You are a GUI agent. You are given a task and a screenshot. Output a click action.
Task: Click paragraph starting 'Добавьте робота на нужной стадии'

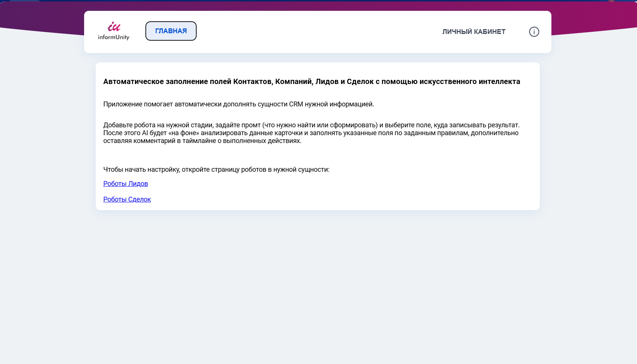[311, 133]
